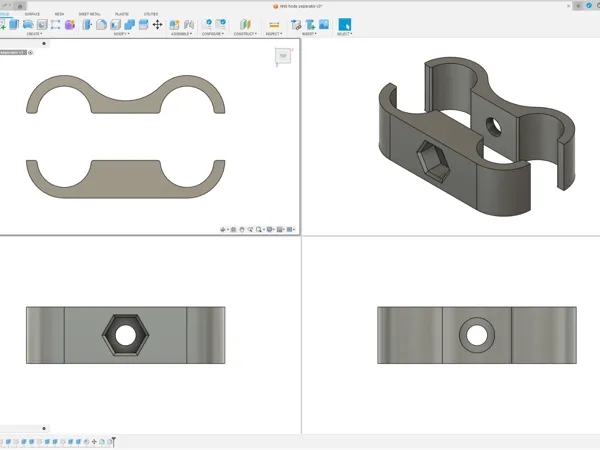
Task: Click the middle Insert group icon
Action: pyautogui.click(x=310, y=24)
